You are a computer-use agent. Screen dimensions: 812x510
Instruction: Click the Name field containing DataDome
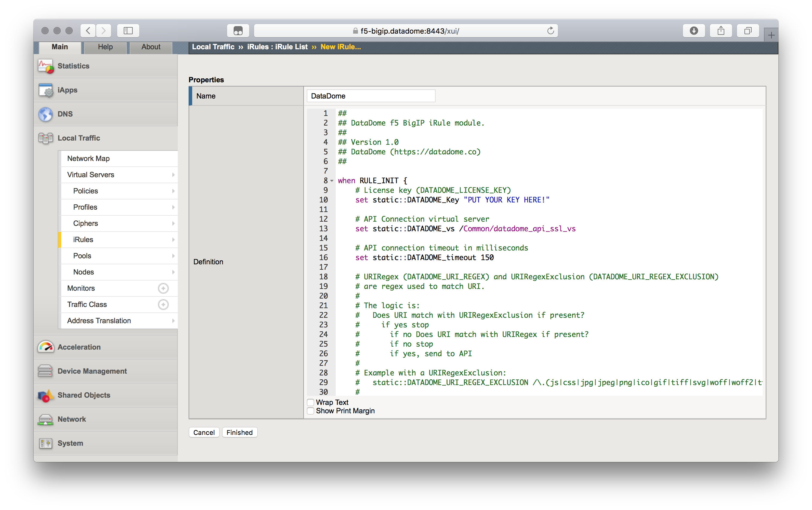tap(371, 96)
